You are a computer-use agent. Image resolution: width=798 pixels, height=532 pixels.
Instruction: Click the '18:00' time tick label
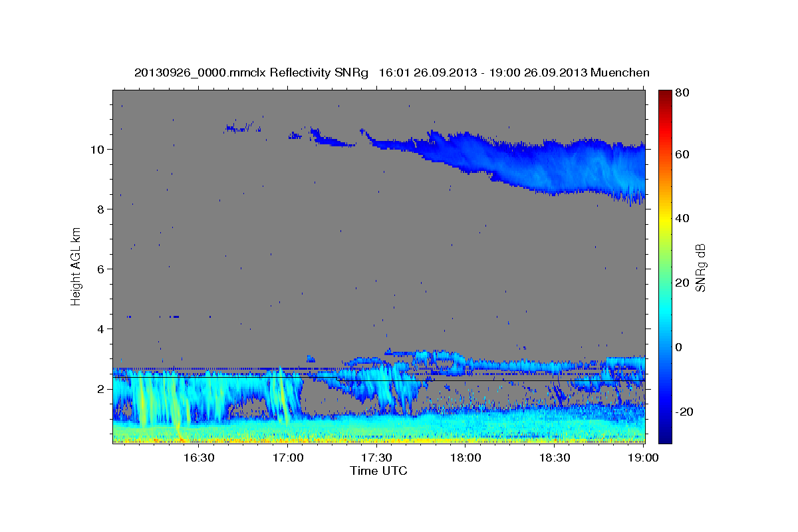465,458
